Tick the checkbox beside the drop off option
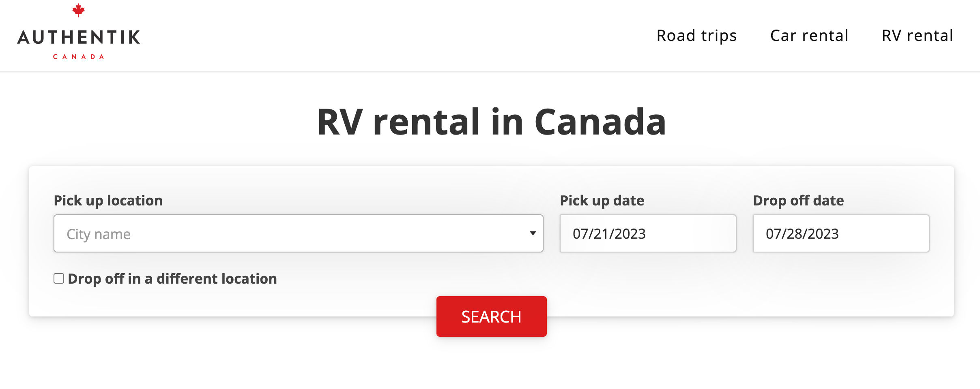The image size is (980, 389). pos(58,278)
